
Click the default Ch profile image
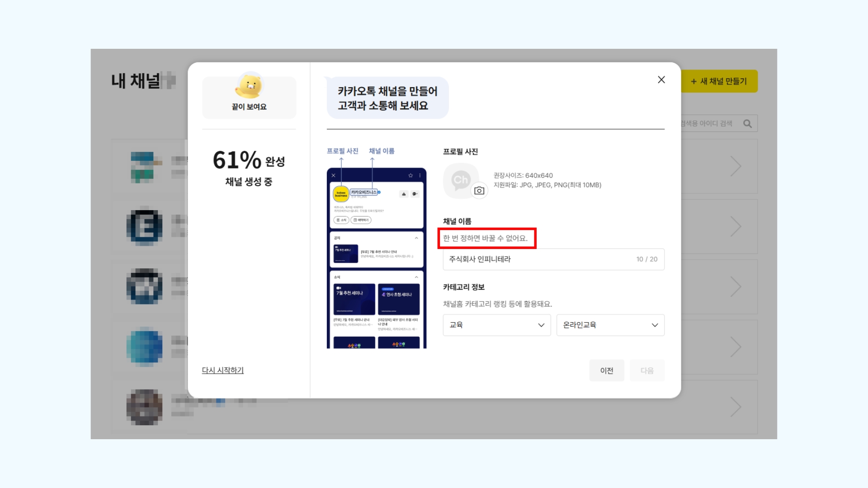click(x=460, y=180)
